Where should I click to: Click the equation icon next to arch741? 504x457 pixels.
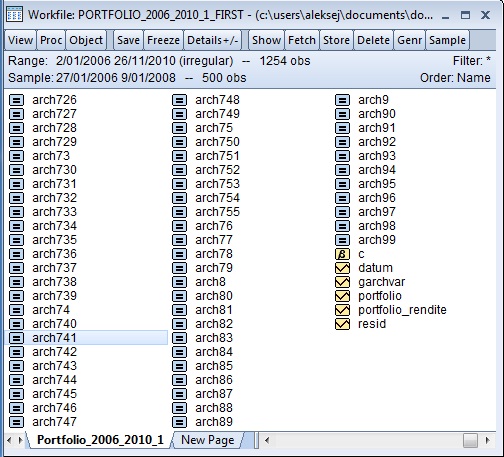click(16, 338)
